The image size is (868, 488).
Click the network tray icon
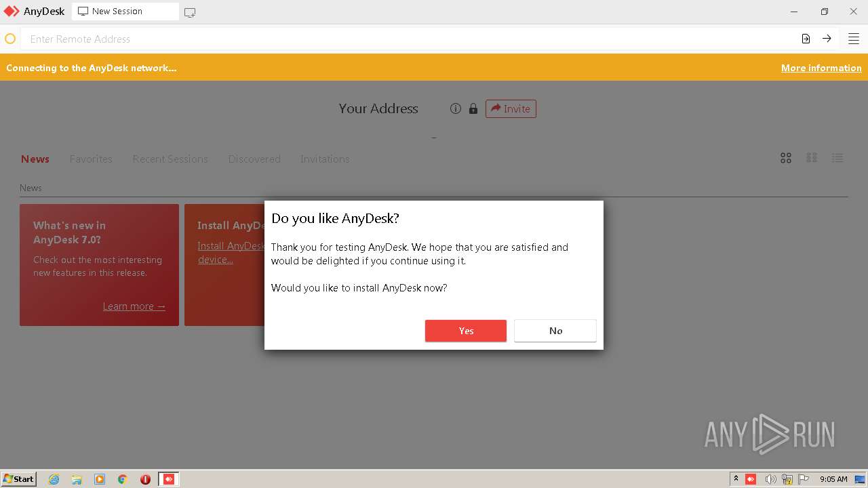pyautogui.click(x=787, y=479)
